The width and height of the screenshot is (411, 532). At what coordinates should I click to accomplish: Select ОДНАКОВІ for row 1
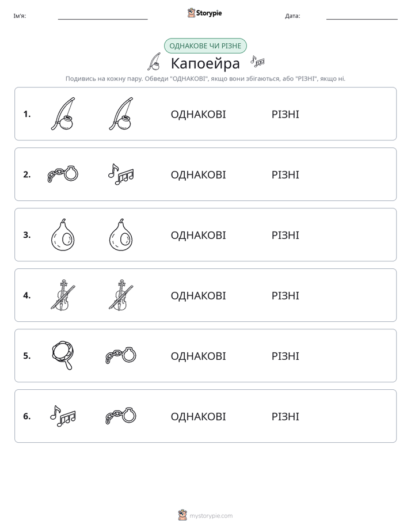tap(198, 115)
